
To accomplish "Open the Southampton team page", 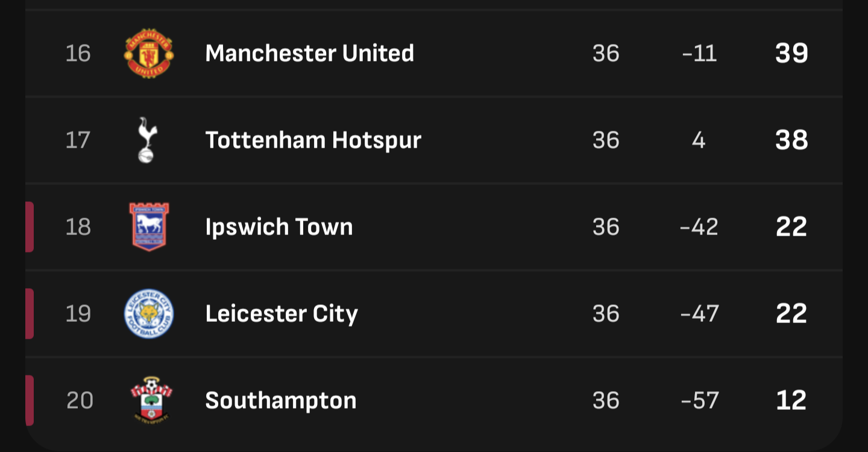I will (x=281, y=401).
